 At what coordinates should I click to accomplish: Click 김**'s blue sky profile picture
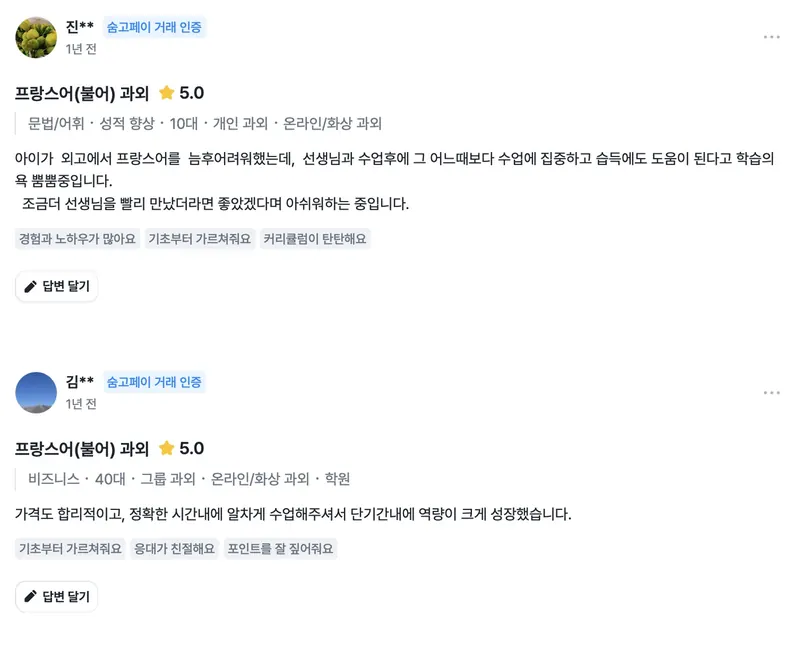coord(36,392)
